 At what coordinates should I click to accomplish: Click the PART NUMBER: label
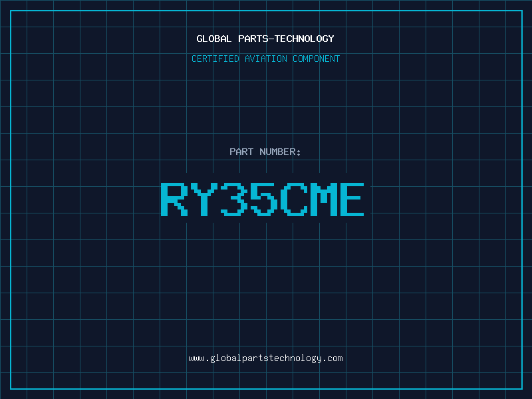pyautogui.click(x=265, y=152)
